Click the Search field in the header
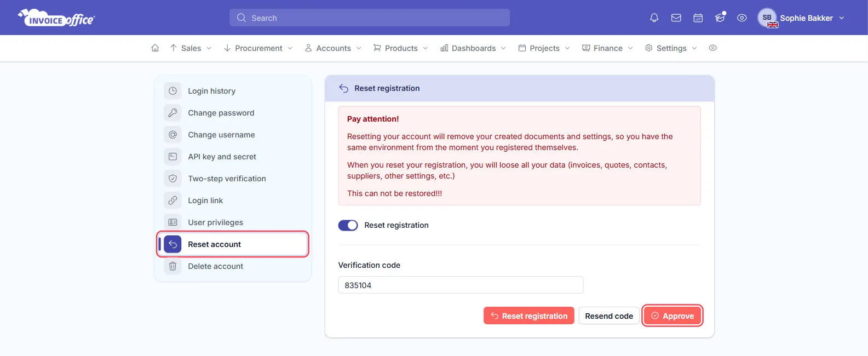The image size is (868, 356). (370, 18)
